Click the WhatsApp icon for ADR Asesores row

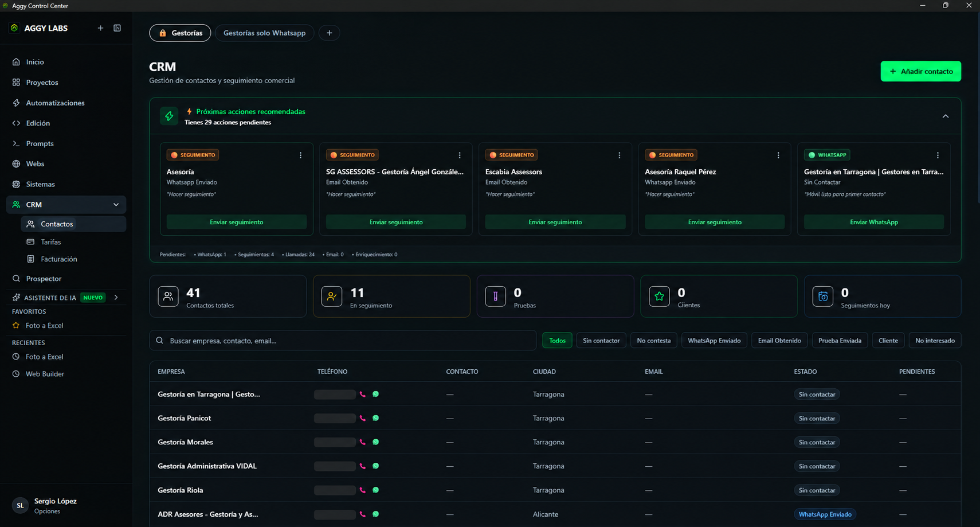point(376,514)
